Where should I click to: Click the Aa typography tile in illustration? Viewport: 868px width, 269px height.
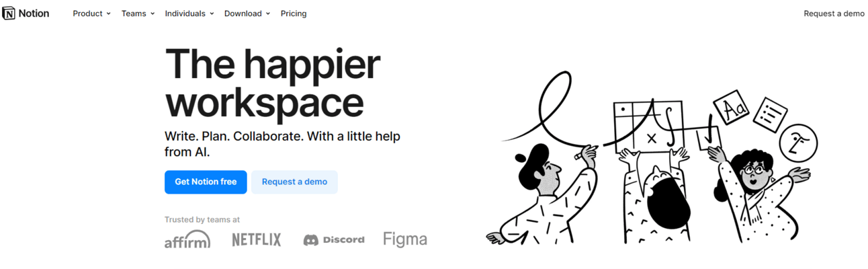pyautogui.click(x=732, y=108)
